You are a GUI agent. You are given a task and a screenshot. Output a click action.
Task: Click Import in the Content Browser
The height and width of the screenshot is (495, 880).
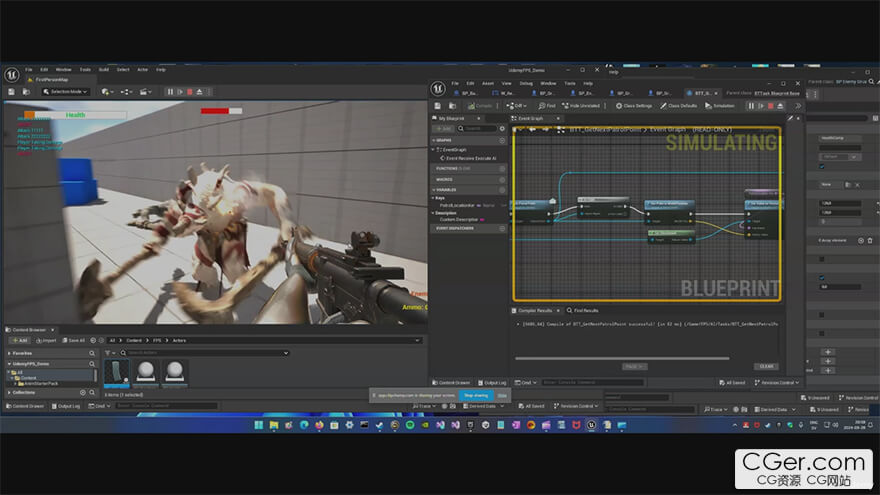click(46, 340)
